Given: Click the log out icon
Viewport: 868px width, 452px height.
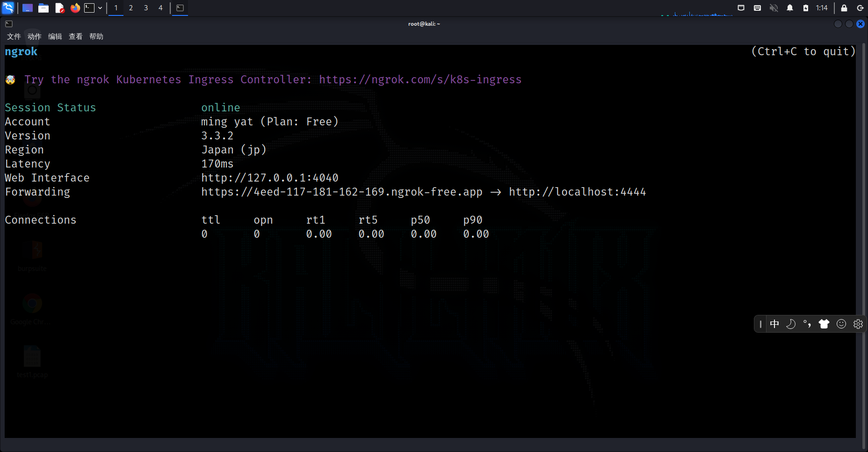Looking at the screenshot, I should (860, 8).
